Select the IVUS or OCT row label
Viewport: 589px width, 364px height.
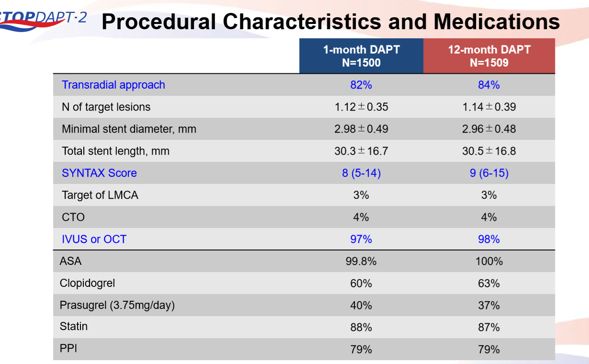pos(94,239)
